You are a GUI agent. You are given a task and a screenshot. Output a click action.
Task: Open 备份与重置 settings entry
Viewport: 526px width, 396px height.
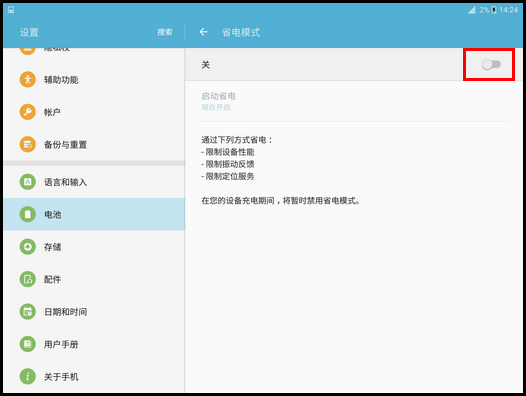click(x=94, y=144)
